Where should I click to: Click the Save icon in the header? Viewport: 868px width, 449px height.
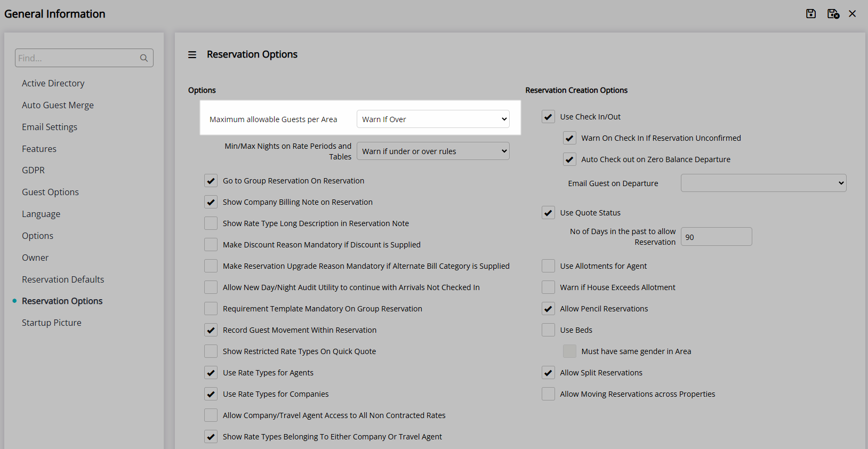[810, 14]
